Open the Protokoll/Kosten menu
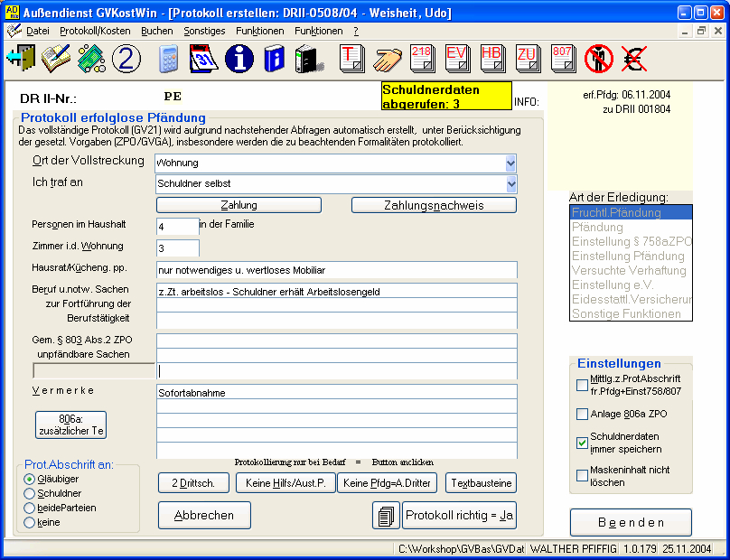The image size is (730, 560). pos(95,31)
